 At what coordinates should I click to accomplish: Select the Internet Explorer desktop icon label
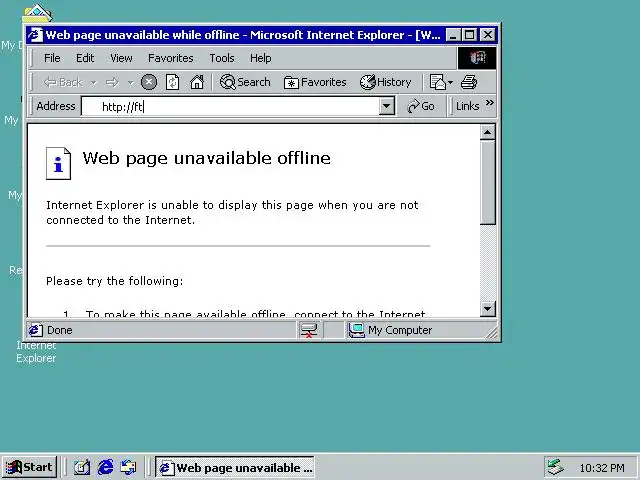[36, 352]
